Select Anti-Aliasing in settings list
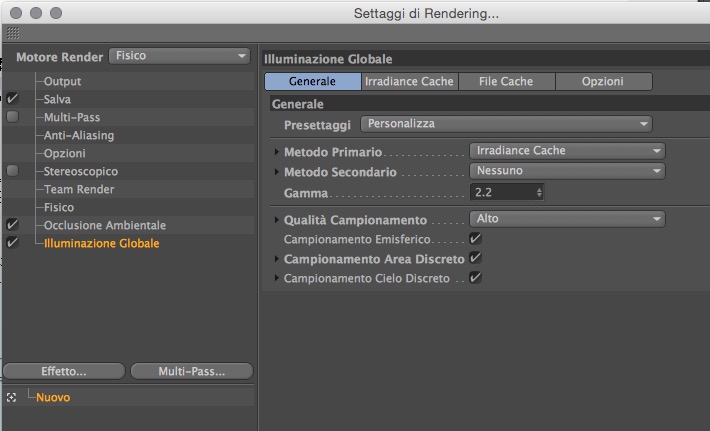 click(x=79, y=135)
